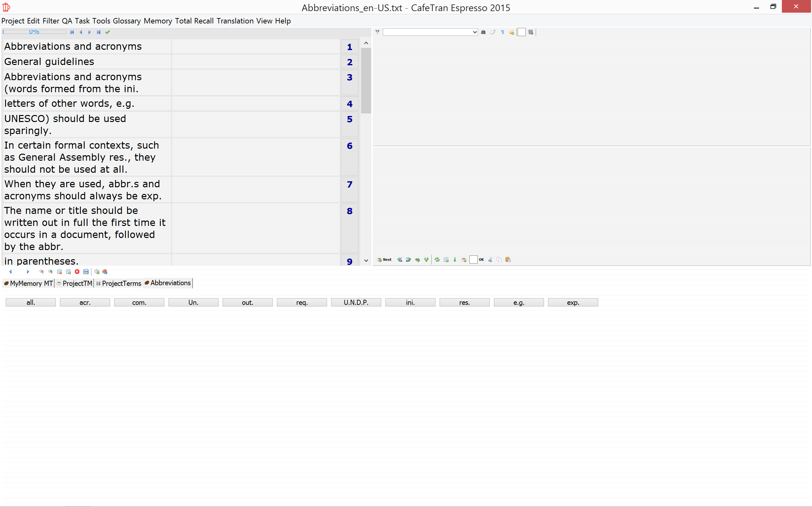This screenshot has width=812, height=507.
Task: Toggle the blue pilcrow paragraph marks icon
Action: tap(502, 32)
